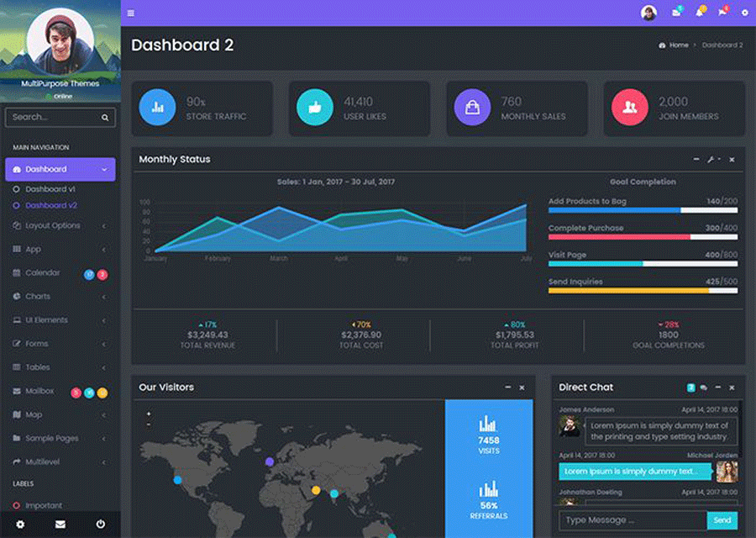Click the wrench icon in Monthly Status

point(711,160)
